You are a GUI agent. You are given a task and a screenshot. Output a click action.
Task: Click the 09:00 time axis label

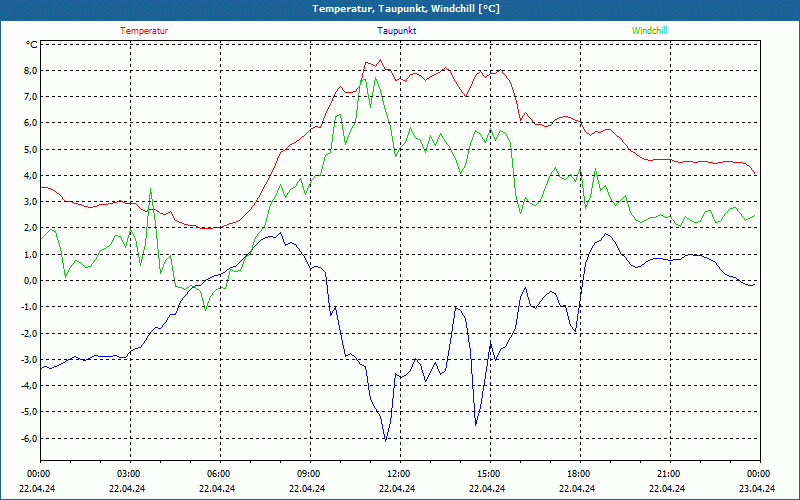point(310,474)
